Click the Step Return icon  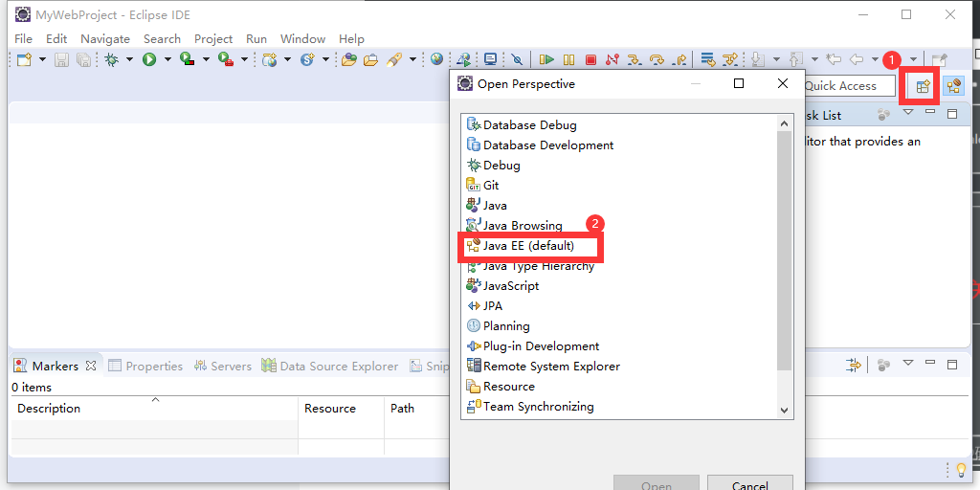(x=680, y=59)
